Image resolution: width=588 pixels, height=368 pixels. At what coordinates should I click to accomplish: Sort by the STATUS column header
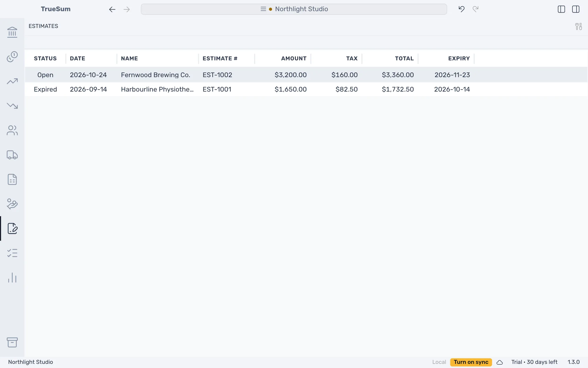tap(45, 58)
